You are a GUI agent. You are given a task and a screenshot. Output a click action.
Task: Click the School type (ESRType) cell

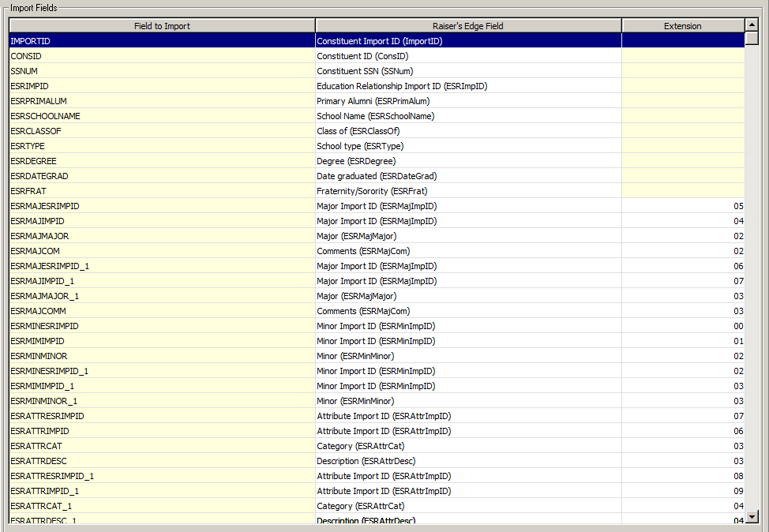(x=468, y=146)
